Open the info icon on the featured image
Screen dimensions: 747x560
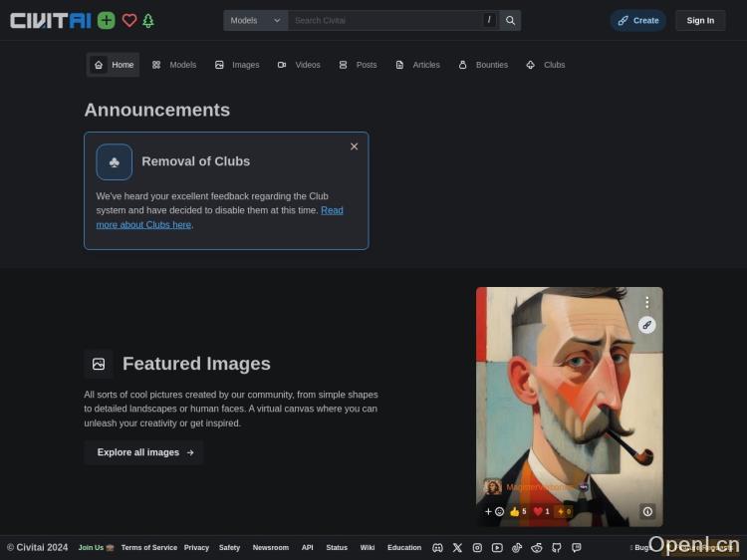click(x=647, y=511)
